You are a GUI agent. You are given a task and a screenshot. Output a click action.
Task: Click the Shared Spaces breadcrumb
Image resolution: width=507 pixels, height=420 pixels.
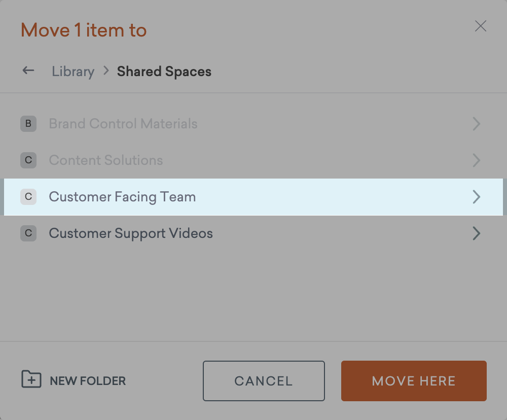[x=164, y=72]
